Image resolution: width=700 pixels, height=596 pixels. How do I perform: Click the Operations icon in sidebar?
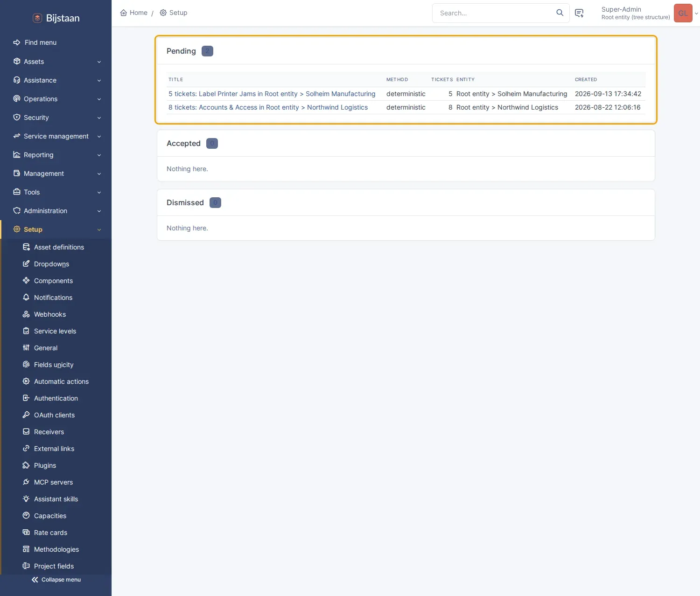(17, 98)
